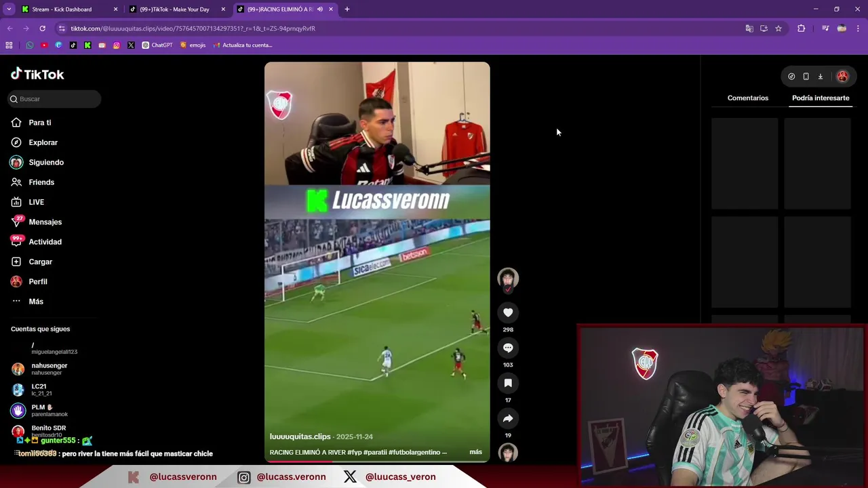The height and width of the screenshot is (488, 868).
Task: Open Instagram bookmark icon
Action: (117, 45)
